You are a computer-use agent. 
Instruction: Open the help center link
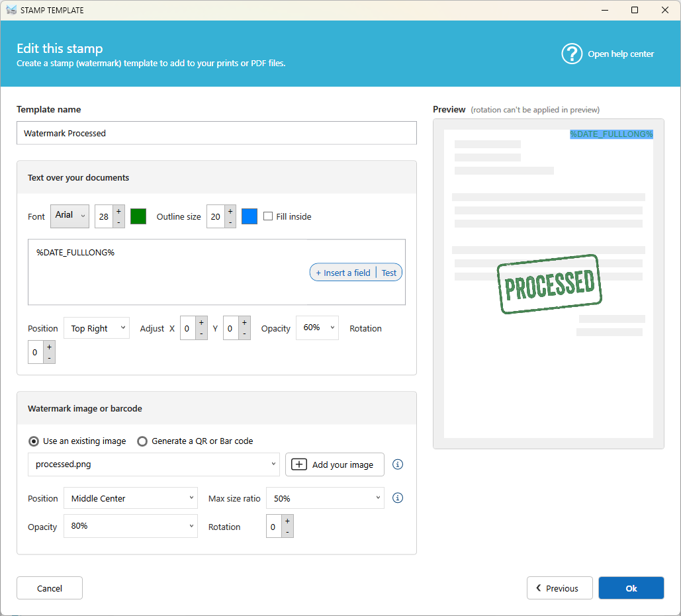621,54
